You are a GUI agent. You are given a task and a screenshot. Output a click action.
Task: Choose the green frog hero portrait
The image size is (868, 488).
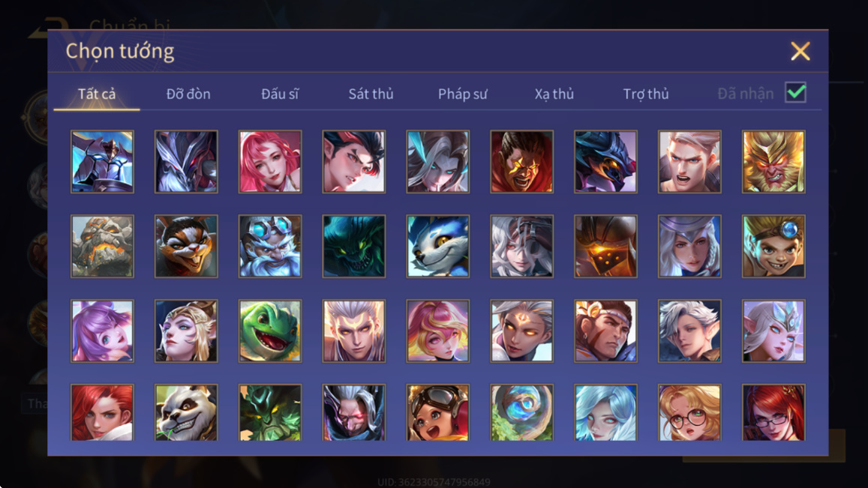(270, 331)
